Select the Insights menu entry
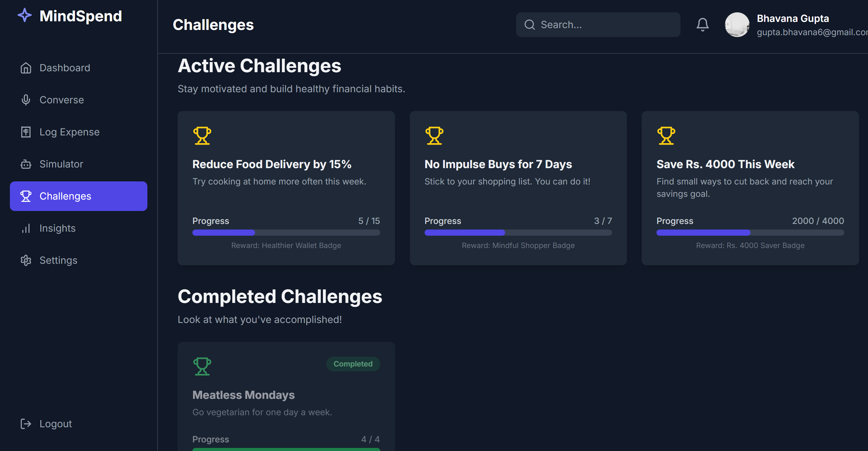The image size is (868, 451). (57, 228)
